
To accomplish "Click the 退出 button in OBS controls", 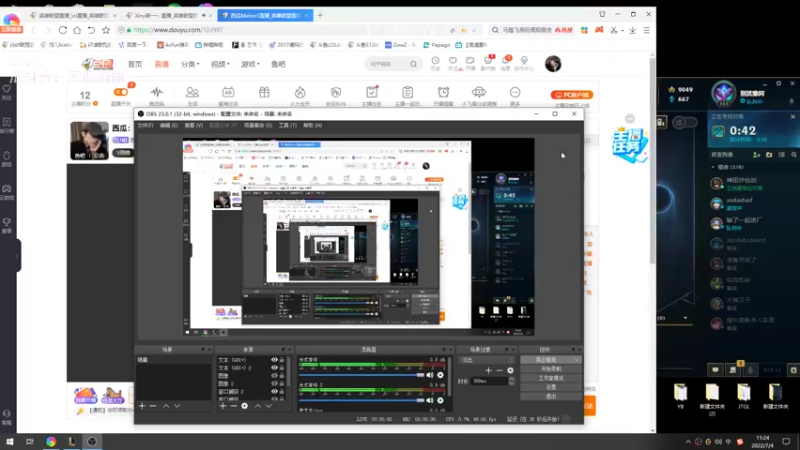I will tap(551, 396).
